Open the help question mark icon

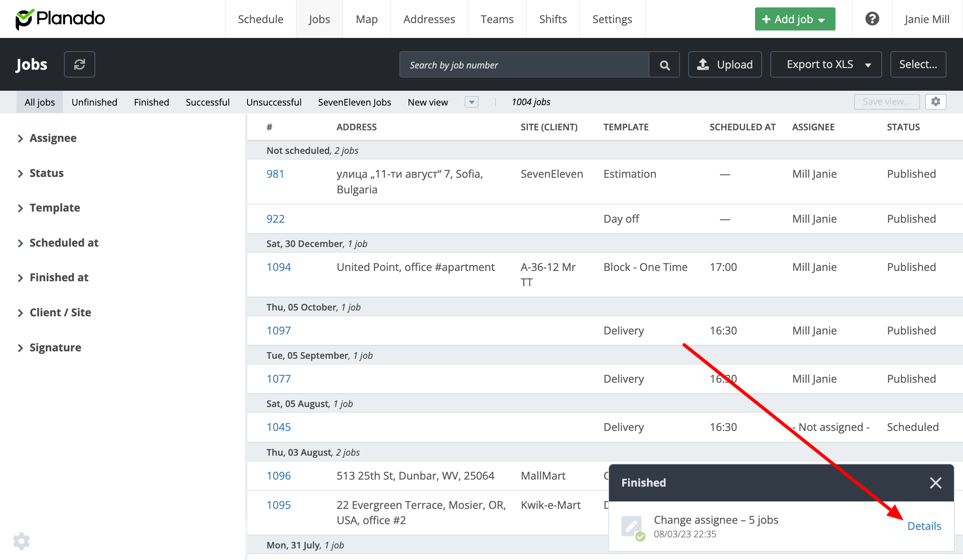coord(872,19)
